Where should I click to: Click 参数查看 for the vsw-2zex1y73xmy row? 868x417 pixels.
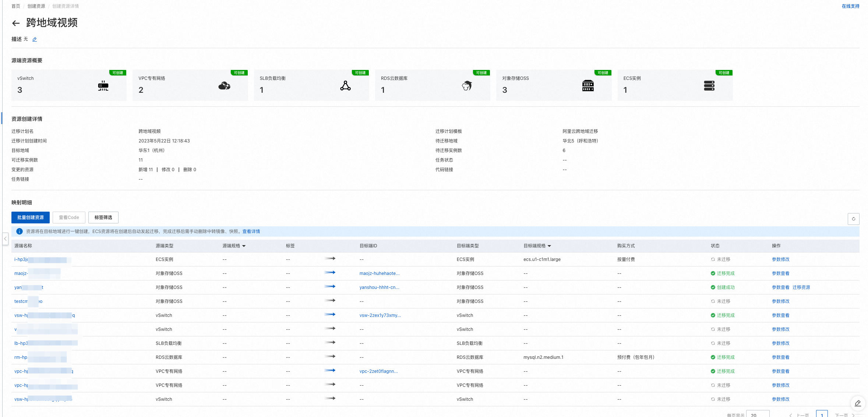[x=780, y=315]
